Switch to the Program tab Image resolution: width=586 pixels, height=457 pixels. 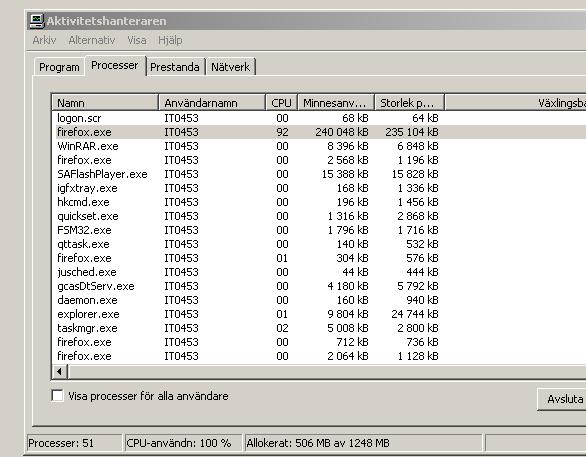[59, 67]
